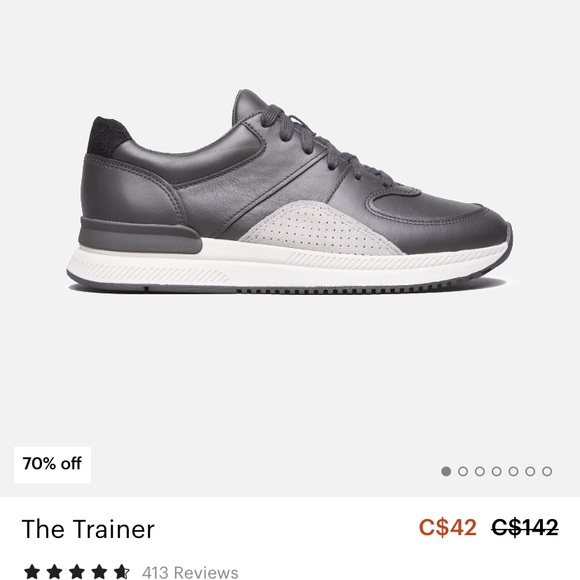Viewport: 580px width, 580px height.
Task: Select the third carousel pagination dot
Action: click(480, 471)
